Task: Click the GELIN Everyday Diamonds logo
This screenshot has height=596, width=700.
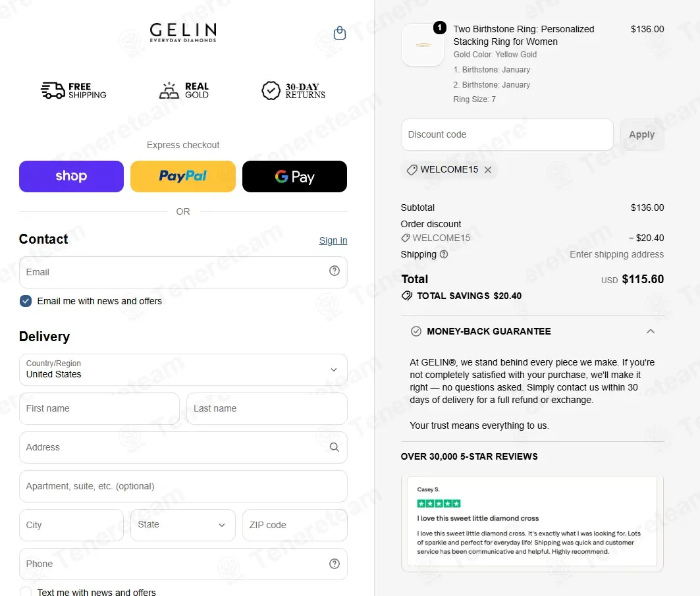Action: pyautogui.click(x=183, y=32)
